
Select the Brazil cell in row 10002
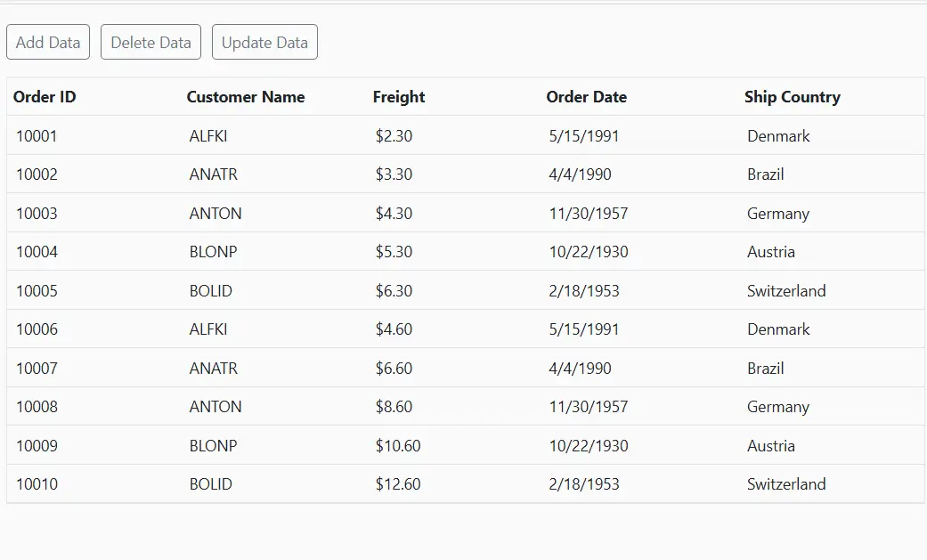tap(766, 174)
